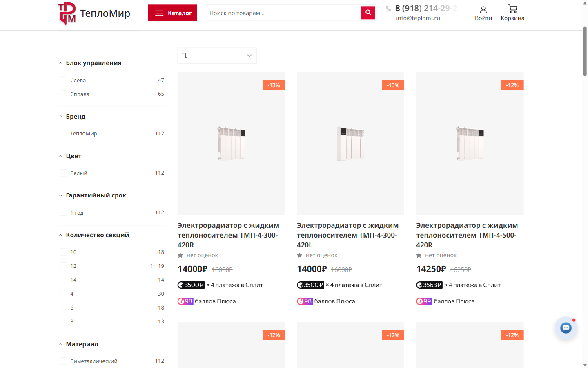The height and width of the screenshot is (368, 588).
Task: Check the Справа filter checkbox
Action: [64, 94]
